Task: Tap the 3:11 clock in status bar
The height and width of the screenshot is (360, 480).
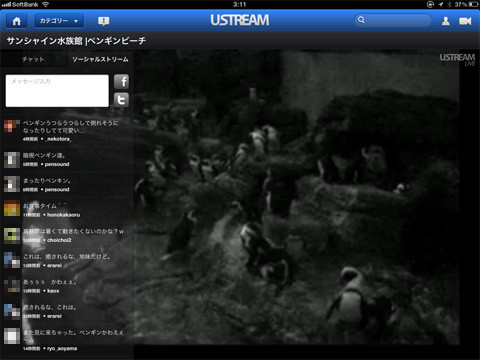Action: coord(239,4)
